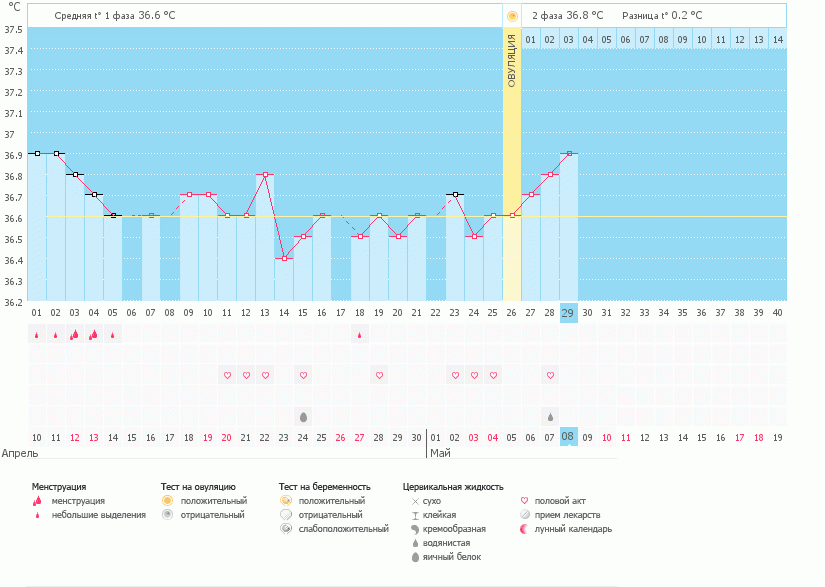Select phase 2 day 14 header cell

pyautogui.click(x=777, y=39)
